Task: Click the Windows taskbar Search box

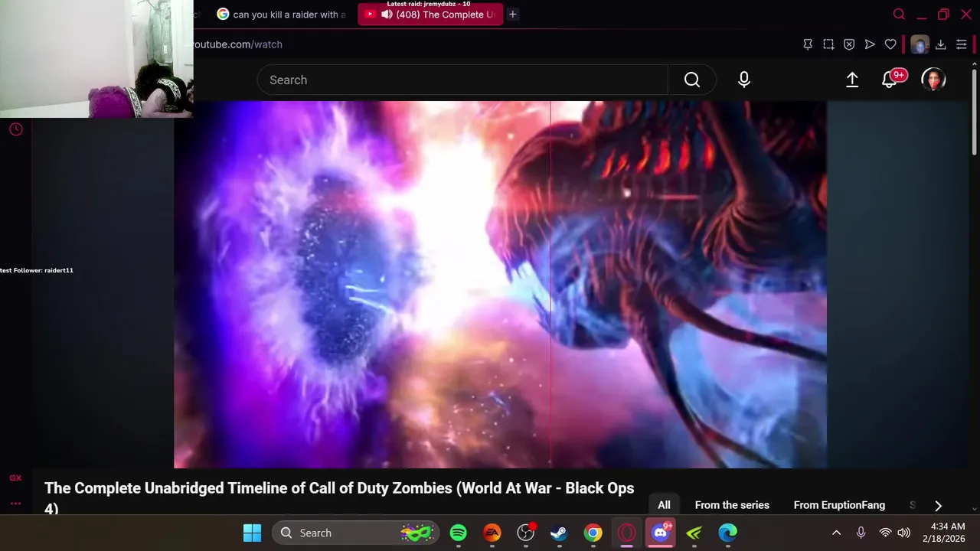Action: pyautogui.click(x=357, y=533)
